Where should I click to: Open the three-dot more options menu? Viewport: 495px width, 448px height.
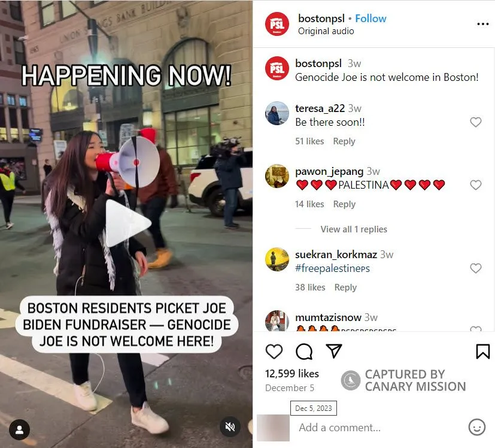coord(482,24)
